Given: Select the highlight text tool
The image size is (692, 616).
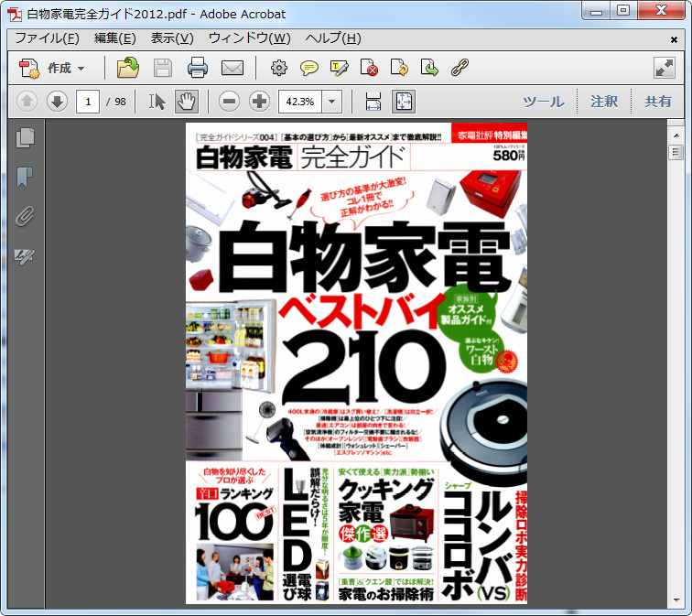Looking at the screenshot, I should pos(340,68).
